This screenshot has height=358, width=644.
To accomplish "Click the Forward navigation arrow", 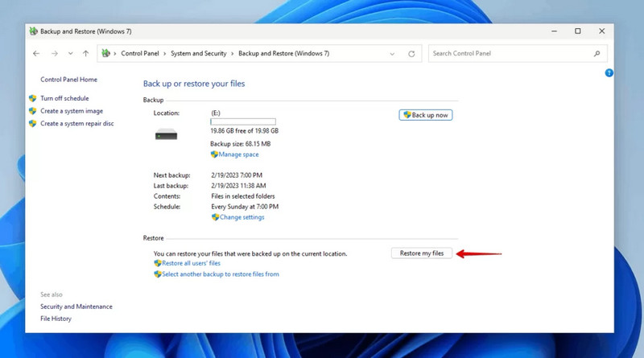I will tap(54, 54).
